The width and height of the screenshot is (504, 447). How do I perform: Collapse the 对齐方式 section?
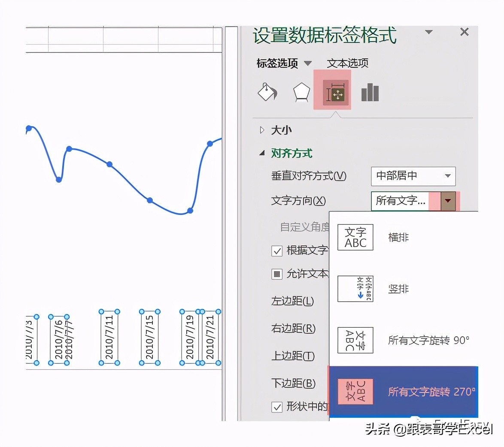coord(262,153)
